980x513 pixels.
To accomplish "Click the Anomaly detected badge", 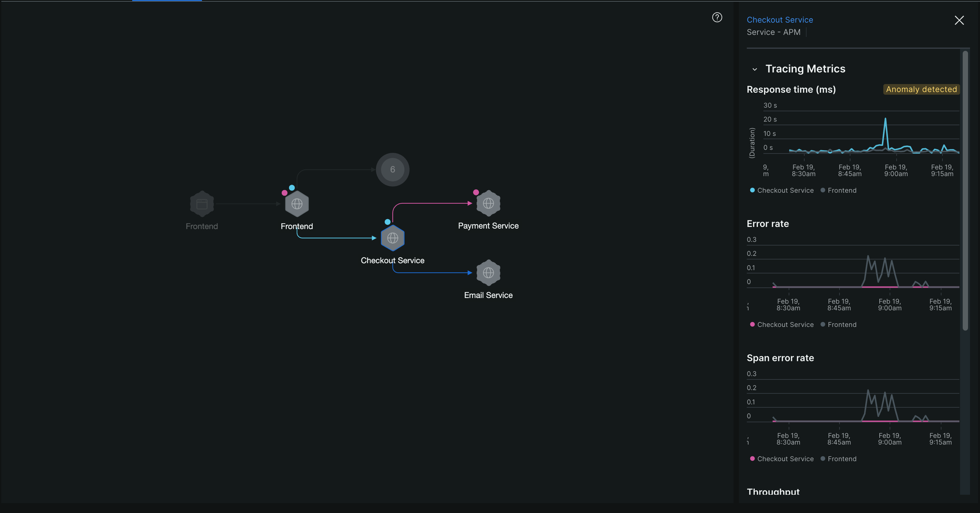I will click(x=921, y=89).
